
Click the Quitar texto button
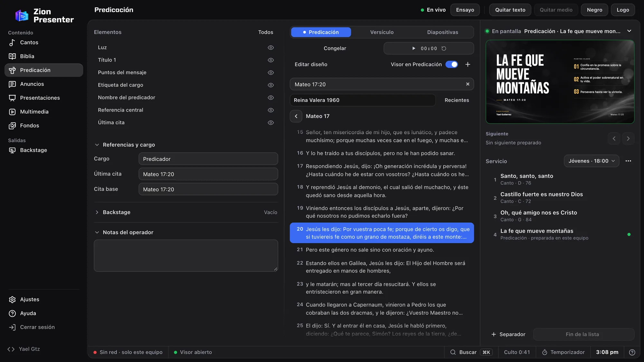point(510,10)
